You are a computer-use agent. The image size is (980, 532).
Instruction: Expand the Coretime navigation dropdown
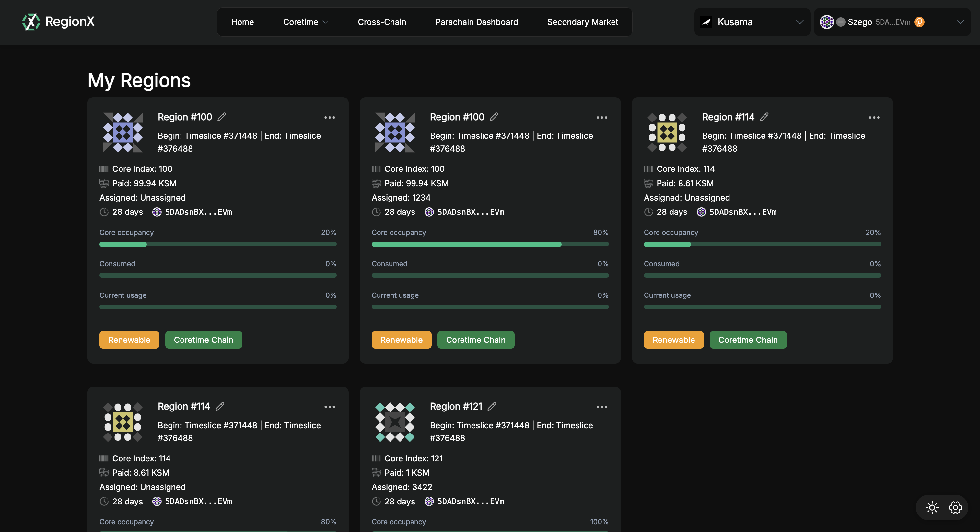click(x=305, y=22)
